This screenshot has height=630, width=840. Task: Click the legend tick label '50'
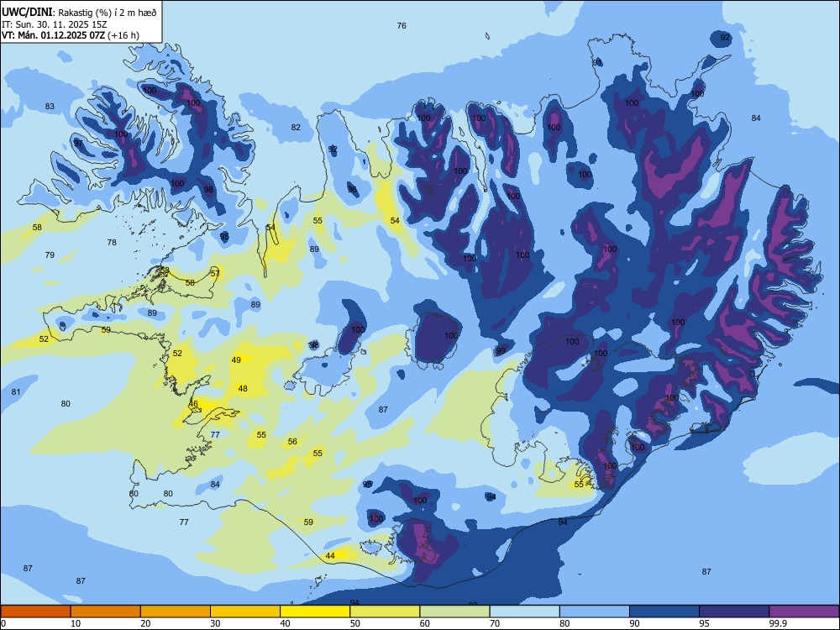[x=354, y=623]
